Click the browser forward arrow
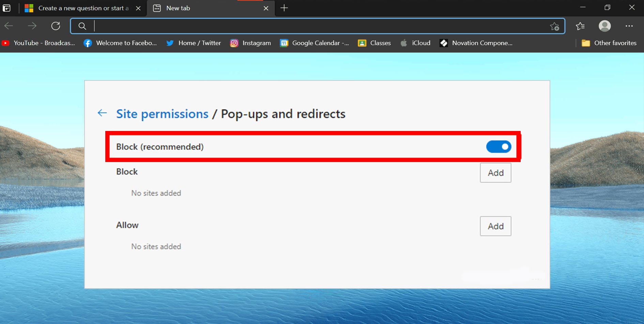 point(32,26)
